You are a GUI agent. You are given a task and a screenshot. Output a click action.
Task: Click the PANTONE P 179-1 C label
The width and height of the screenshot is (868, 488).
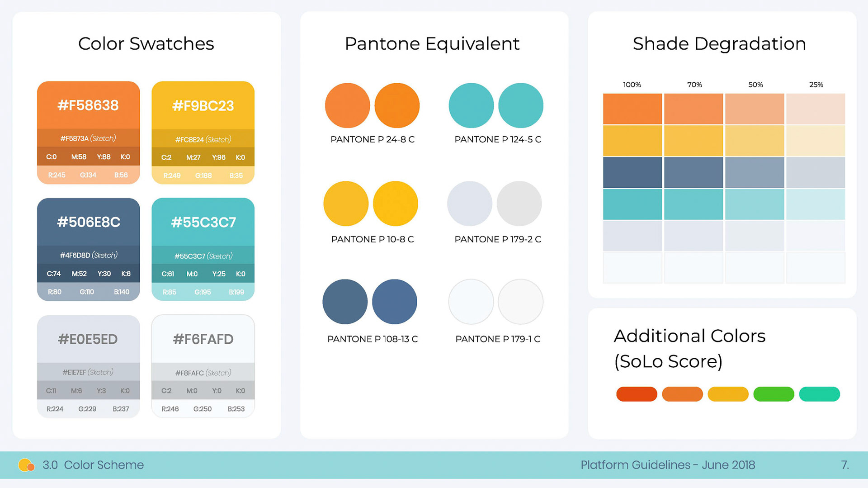498,339
